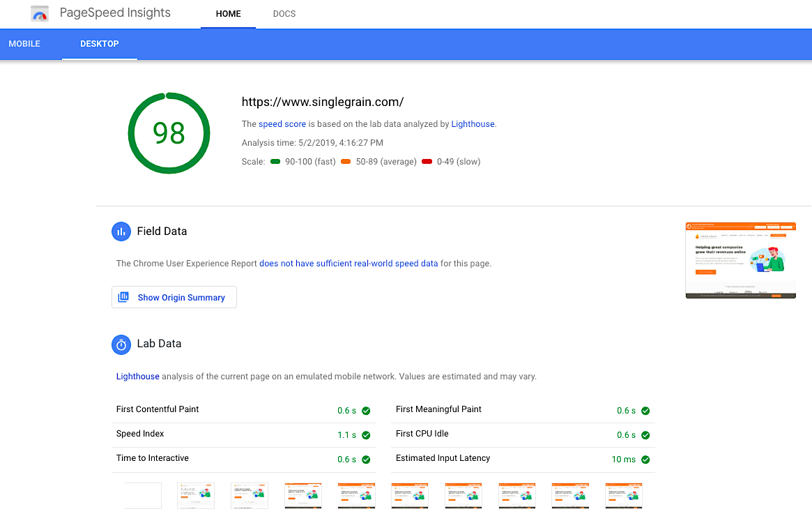Click the 98 score gauge
The height and width of the screenshot is (516, 812).
click(x=169, y=133)
